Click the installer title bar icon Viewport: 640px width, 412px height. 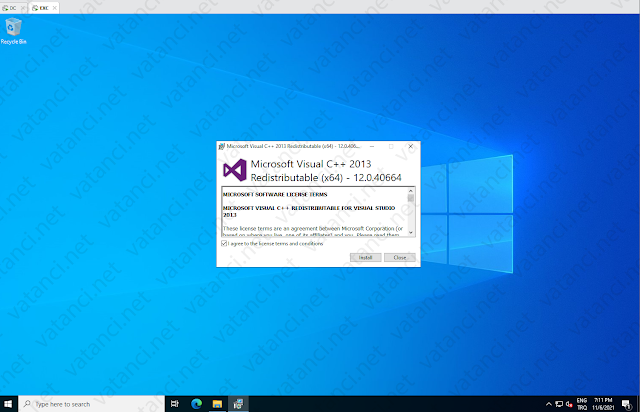click(222, 146)
